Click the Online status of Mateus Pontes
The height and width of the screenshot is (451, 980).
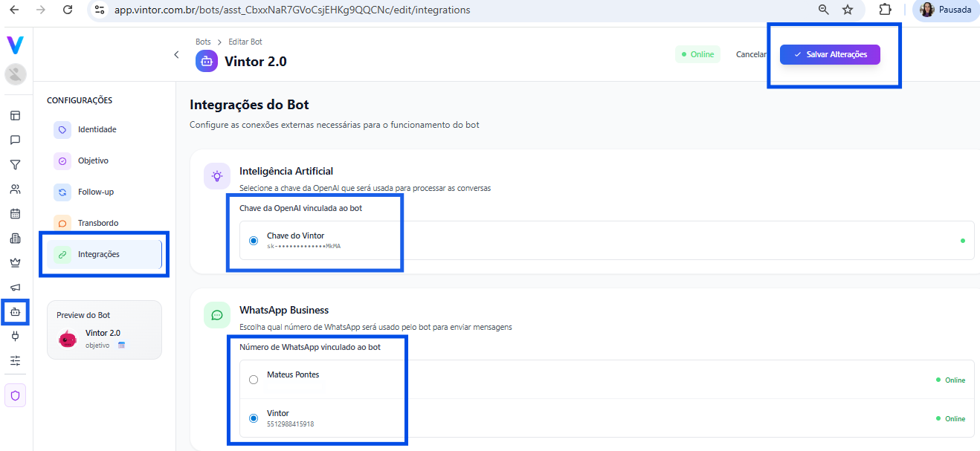click(950, 380)
